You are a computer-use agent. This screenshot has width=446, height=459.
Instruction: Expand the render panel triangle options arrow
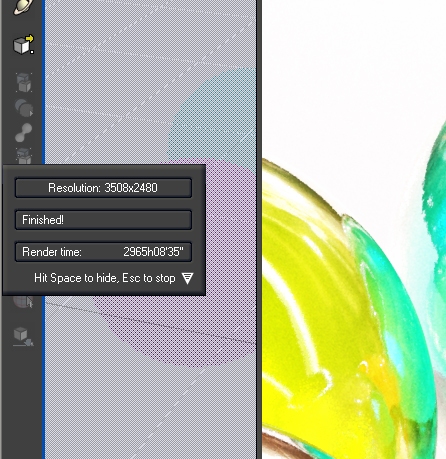coord(187,278)
